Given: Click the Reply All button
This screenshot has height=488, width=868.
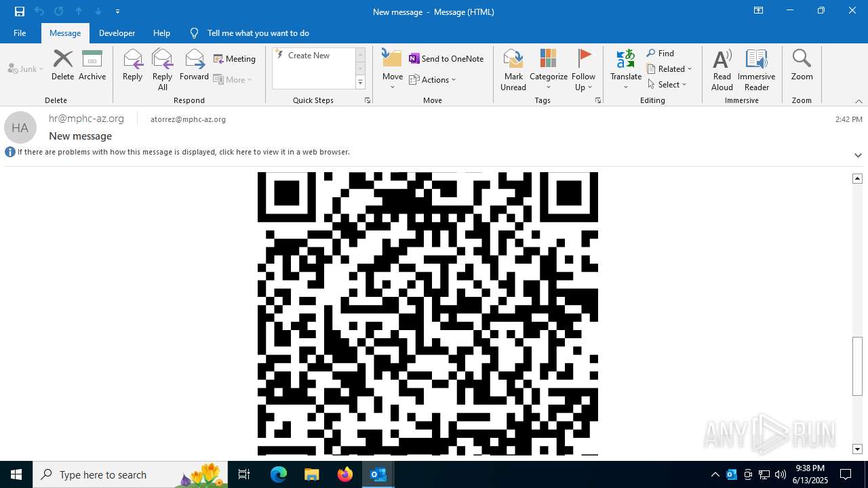Looking at the screenshot, I should (163, 69).
